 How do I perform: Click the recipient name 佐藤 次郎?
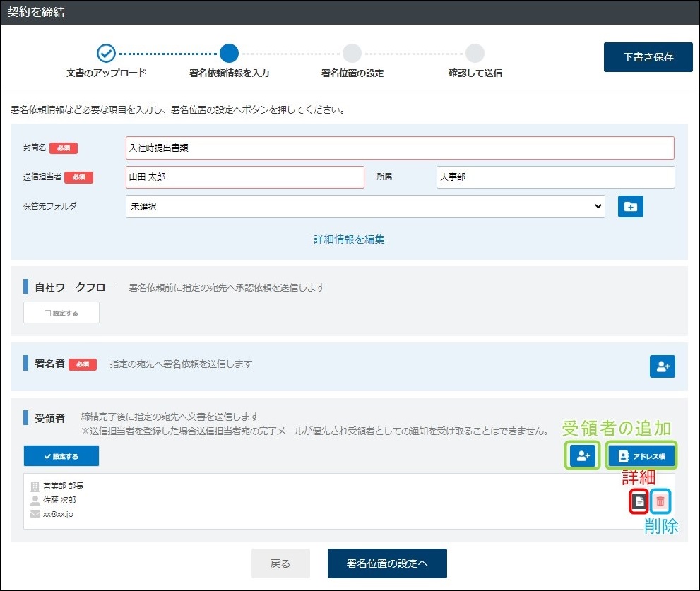click(x=59, y=500)
